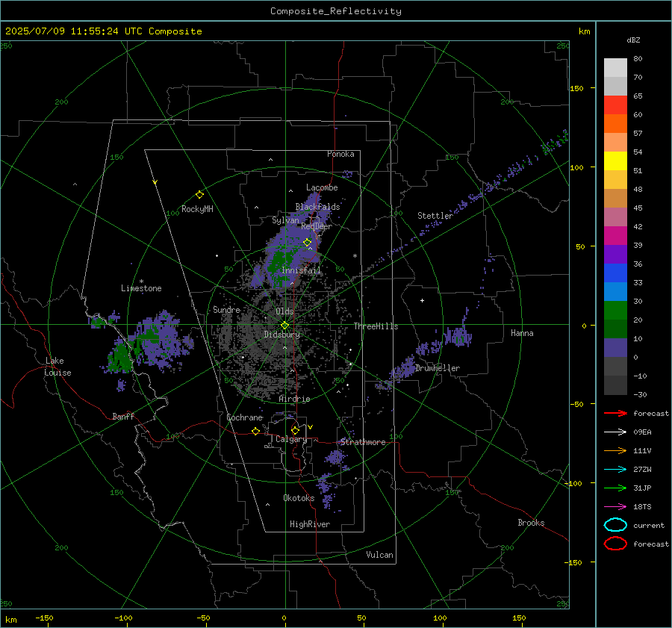This screenshot has height=628, width=672.
Task: Click the Brooks city label
Action: [x=531, y=523]
